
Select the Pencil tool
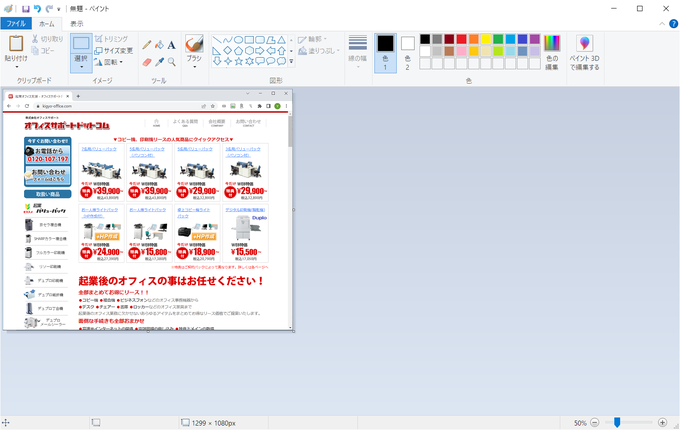[147, 44]
